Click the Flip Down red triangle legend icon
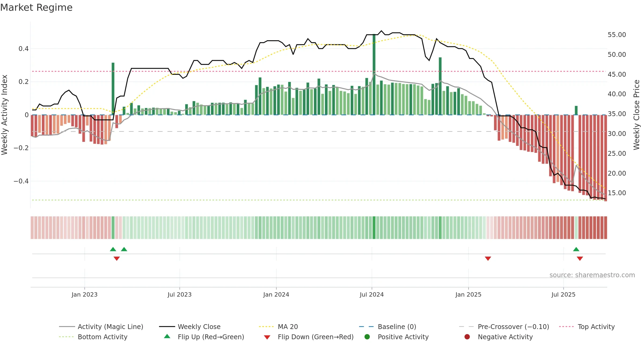Image resolution: width=644 pixels, height=362 pixels. tap(267, 337)
